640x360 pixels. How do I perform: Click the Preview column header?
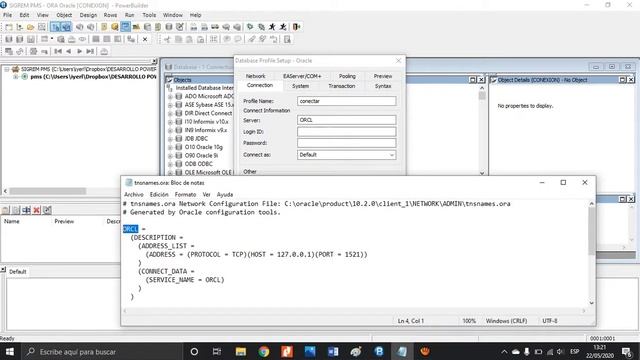(64, 221)
